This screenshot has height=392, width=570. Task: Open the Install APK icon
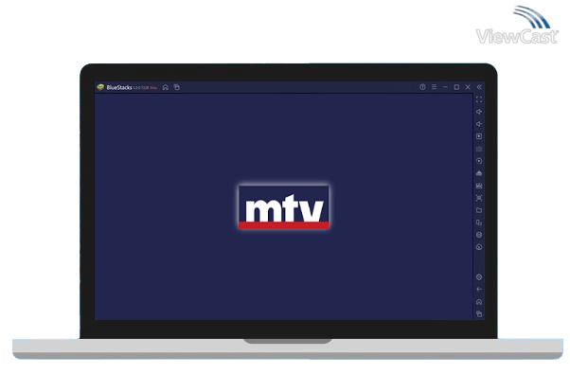pos(479,173)
